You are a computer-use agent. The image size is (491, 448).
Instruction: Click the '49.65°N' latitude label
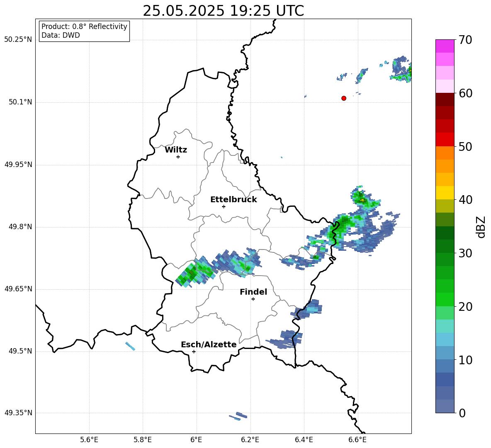tap(18, 289)
